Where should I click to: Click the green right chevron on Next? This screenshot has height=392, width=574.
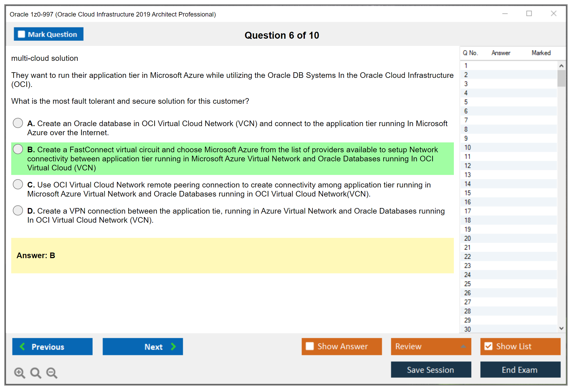tap(173, 346)
